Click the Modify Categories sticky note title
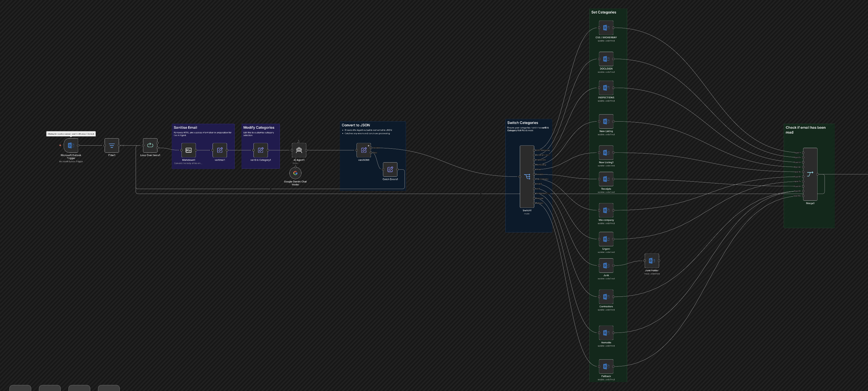The width and height of the screenshot is (868, 391). [x=259, y=127]
